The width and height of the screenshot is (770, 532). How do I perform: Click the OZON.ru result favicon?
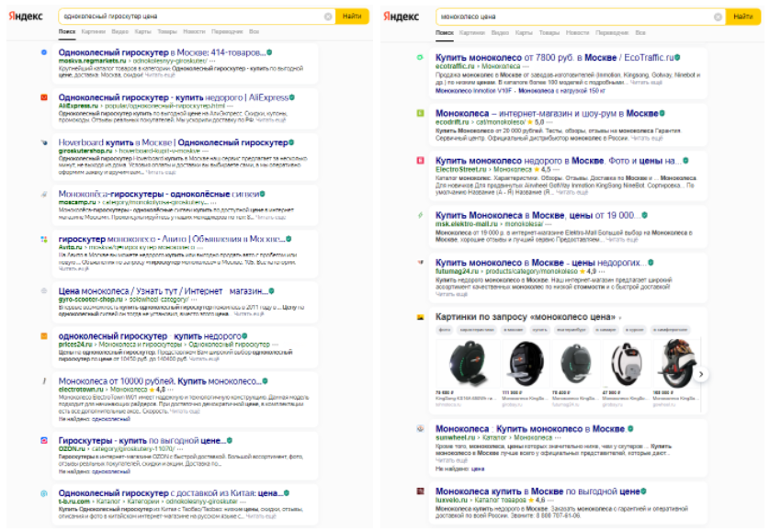(x=44, y=441)
